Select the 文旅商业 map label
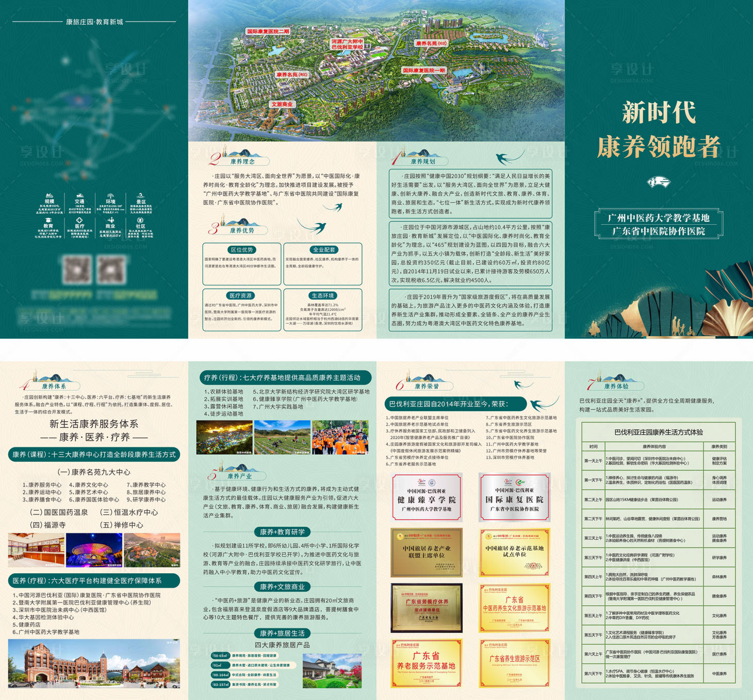Viewport: 753px width, 700px height. (282, 104)
